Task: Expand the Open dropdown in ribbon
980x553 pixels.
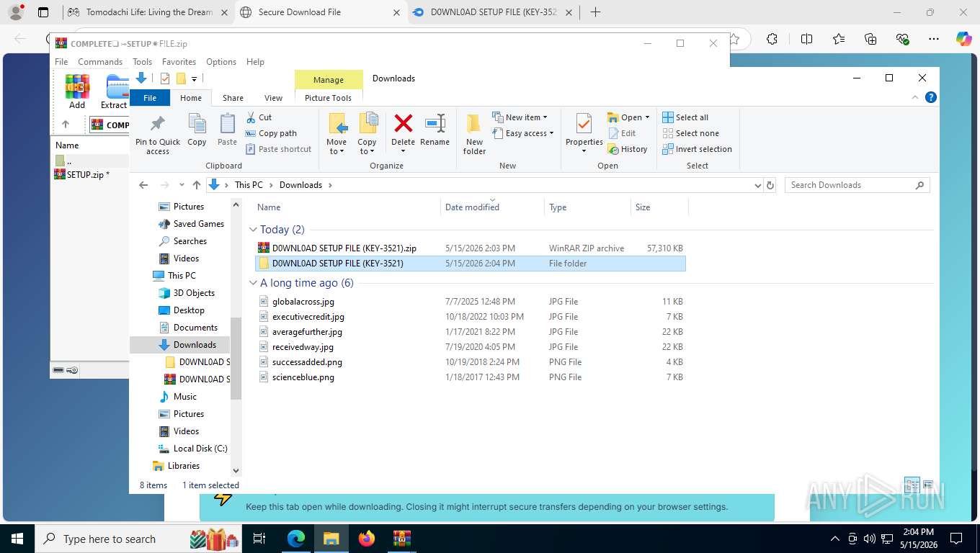Action: (x=629, y=117)
